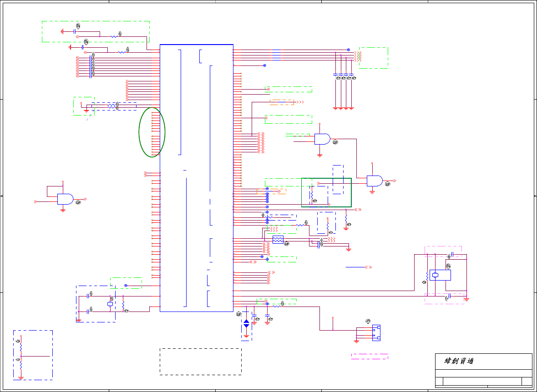This screenshot has height=392, width=537.
Task: Select the four-pin connector symbol near the title block
Action: tap(376, 333)
